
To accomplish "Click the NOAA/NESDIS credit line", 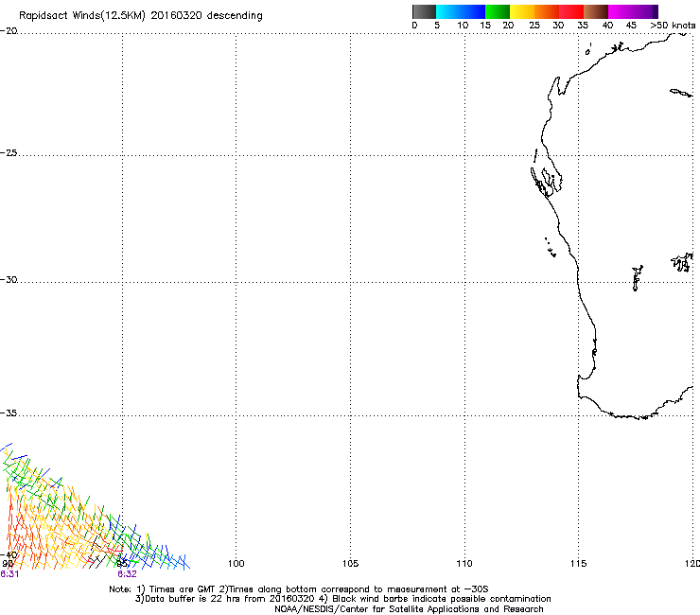I will click(409, 609).
